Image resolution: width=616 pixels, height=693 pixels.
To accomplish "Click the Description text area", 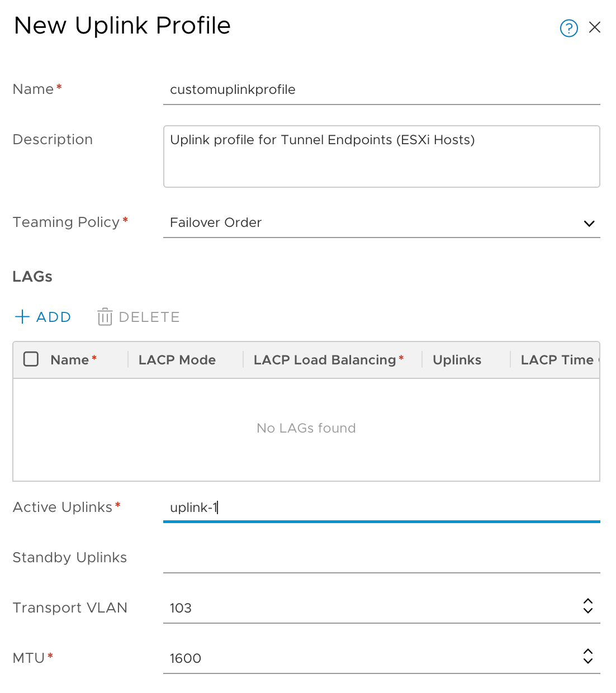I will (x=381, y=156).
